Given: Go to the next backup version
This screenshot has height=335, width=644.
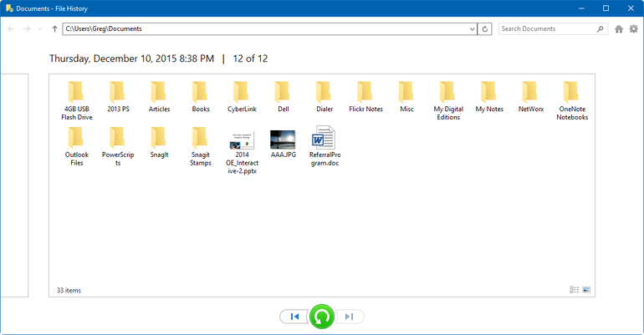Looking at the screenshot, I should click(x=350, y=317).
